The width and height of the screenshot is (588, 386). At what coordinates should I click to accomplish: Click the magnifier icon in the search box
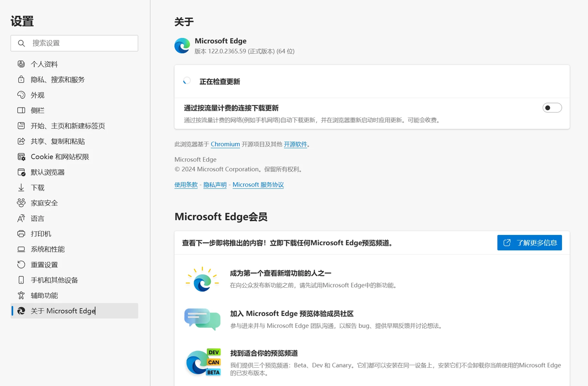click(21, 43)
